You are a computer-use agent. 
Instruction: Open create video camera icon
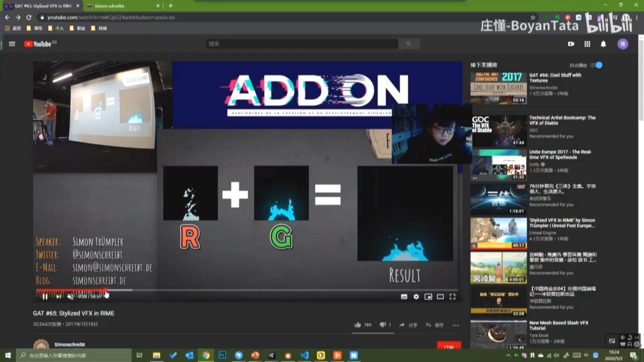571,44
